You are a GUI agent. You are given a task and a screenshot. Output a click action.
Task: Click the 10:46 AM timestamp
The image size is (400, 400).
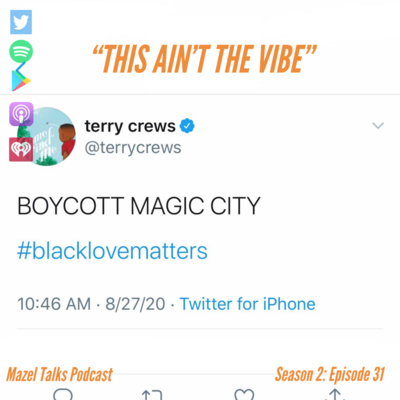(x=54, y=304)
